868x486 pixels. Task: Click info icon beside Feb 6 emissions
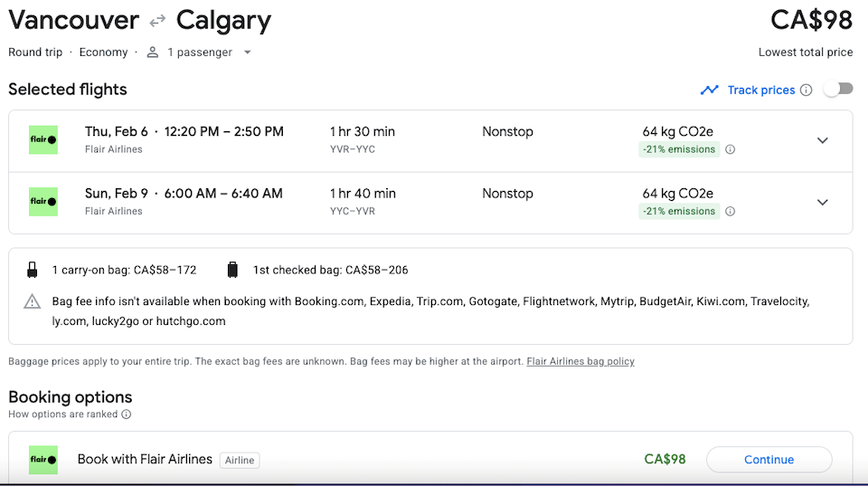731,149
